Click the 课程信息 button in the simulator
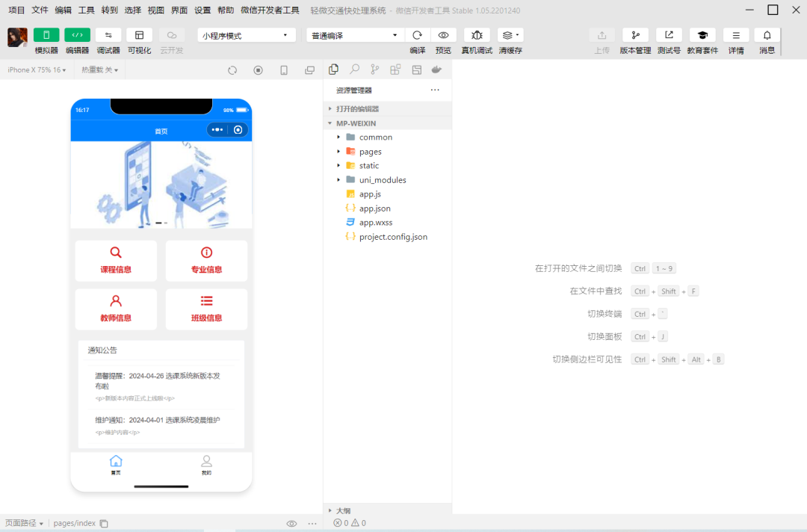Viewport: 807px width, 532px height. pyautogui.click(x=116, y=260)
